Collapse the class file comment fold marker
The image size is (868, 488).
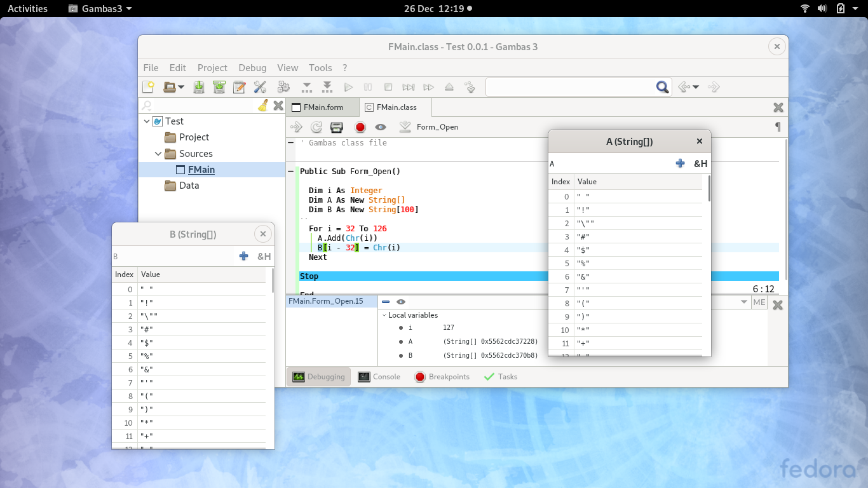click(290, 143)
